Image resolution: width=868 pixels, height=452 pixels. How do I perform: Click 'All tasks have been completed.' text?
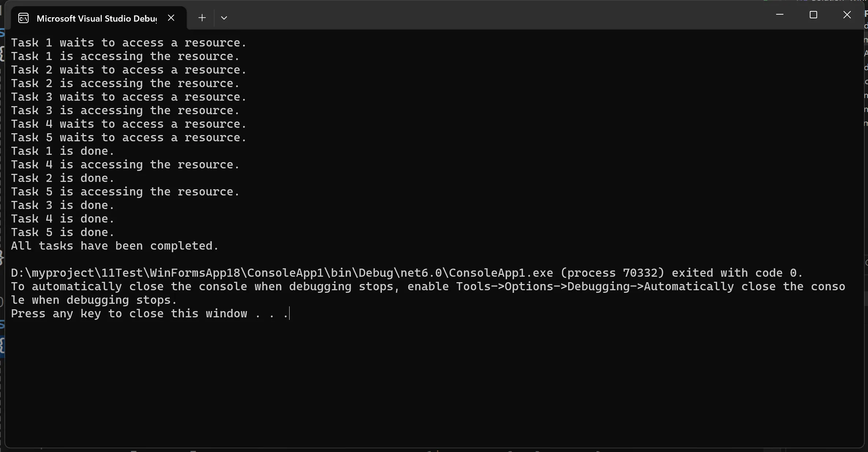tap(115, 246)
